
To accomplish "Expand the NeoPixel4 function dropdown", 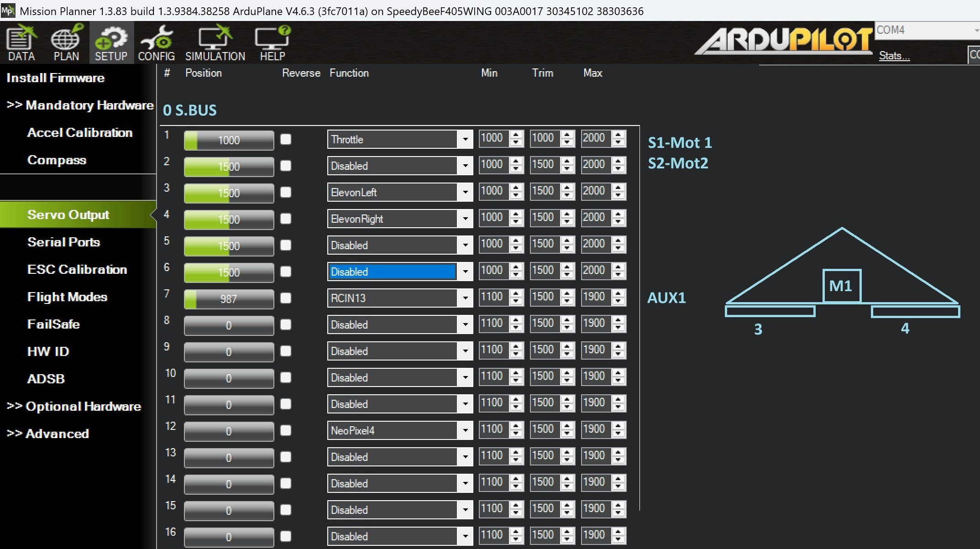I will (465, 430).
